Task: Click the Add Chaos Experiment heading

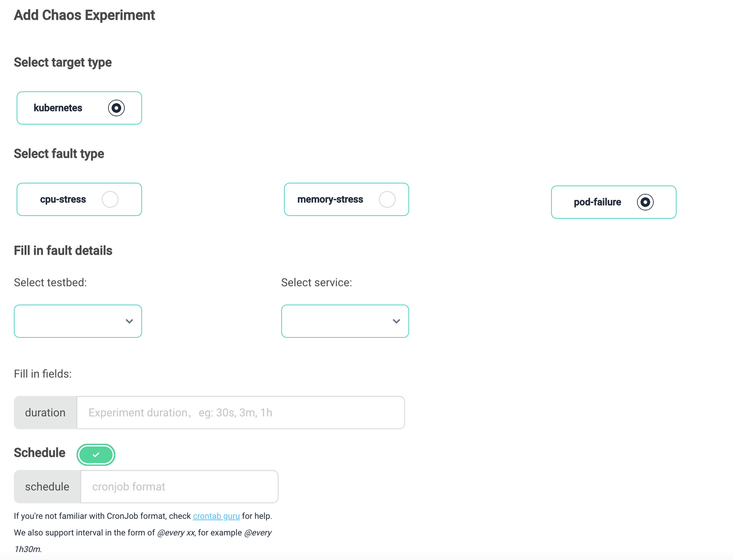Action: point(84,15)
